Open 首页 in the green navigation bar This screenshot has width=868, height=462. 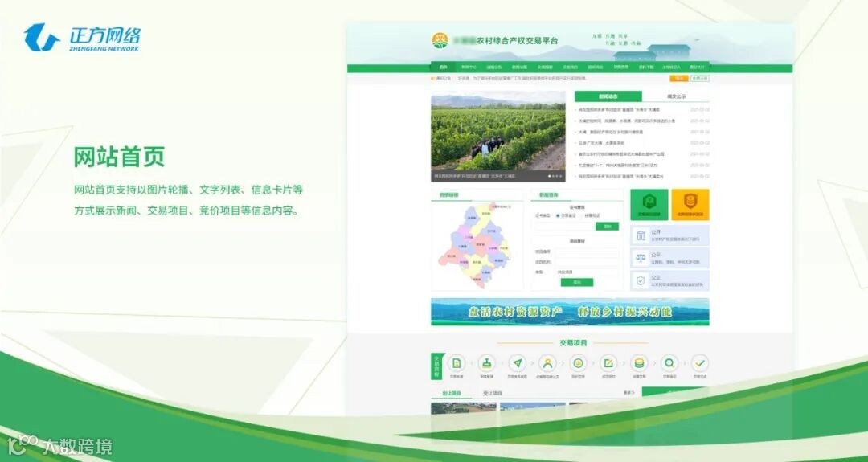444,67
